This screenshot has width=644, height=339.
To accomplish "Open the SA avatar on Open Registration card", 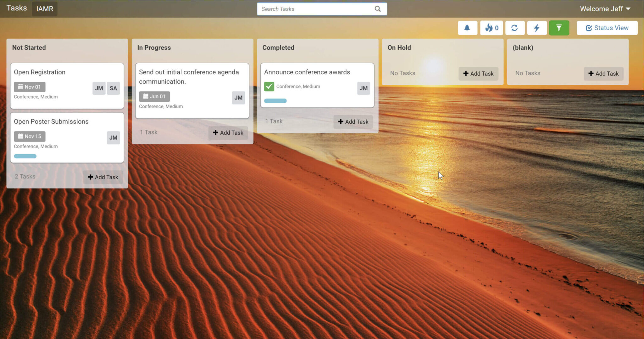I will [114, 88].
